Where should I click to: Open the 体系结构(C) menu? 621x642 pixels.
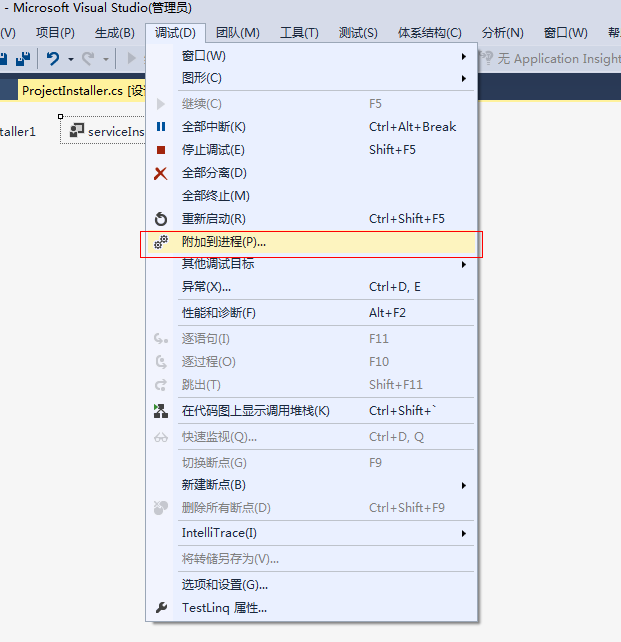(x=429, y=33)
